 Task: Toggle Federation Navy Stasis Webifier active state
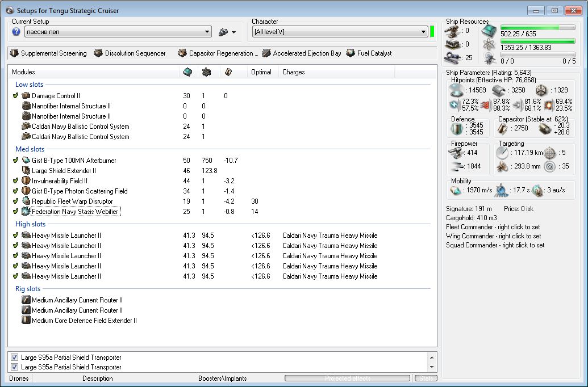click(15, 211)
